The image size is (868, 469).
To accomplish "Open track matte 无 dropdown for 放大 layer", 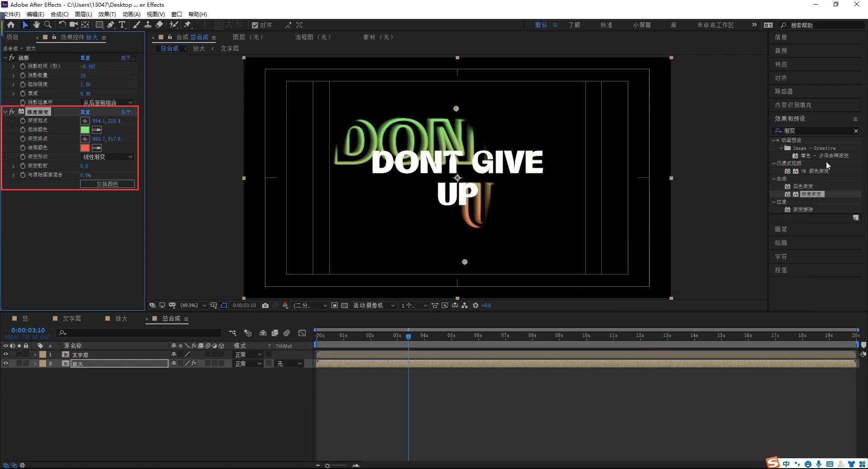I will click(289, 364).
